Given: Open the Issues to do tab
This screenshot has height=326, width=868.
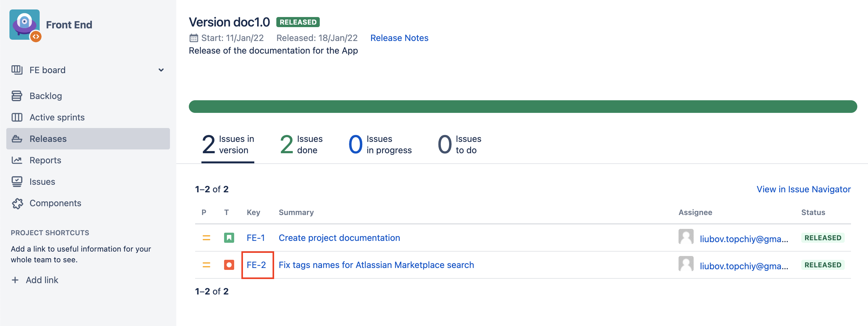Looking at the screenshot, I should coord(459,144).
